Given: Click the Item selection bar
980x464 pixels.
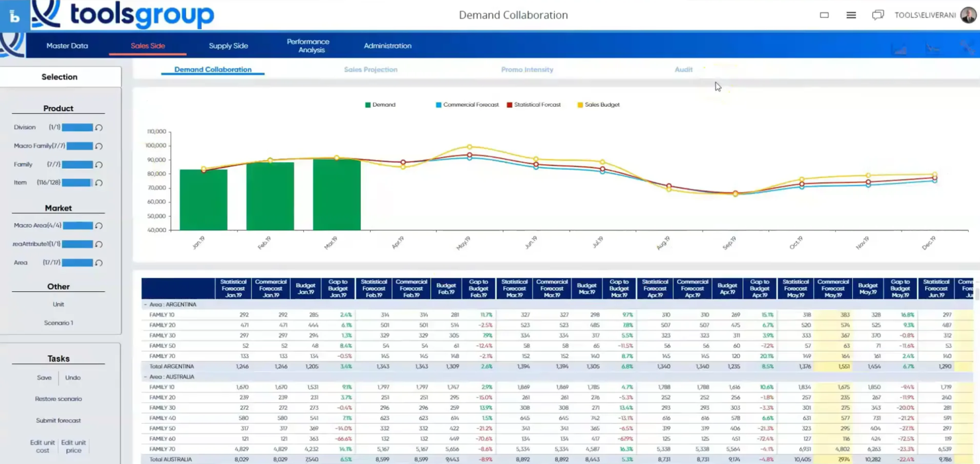Looking at the screenshot, I should [77, 183].
